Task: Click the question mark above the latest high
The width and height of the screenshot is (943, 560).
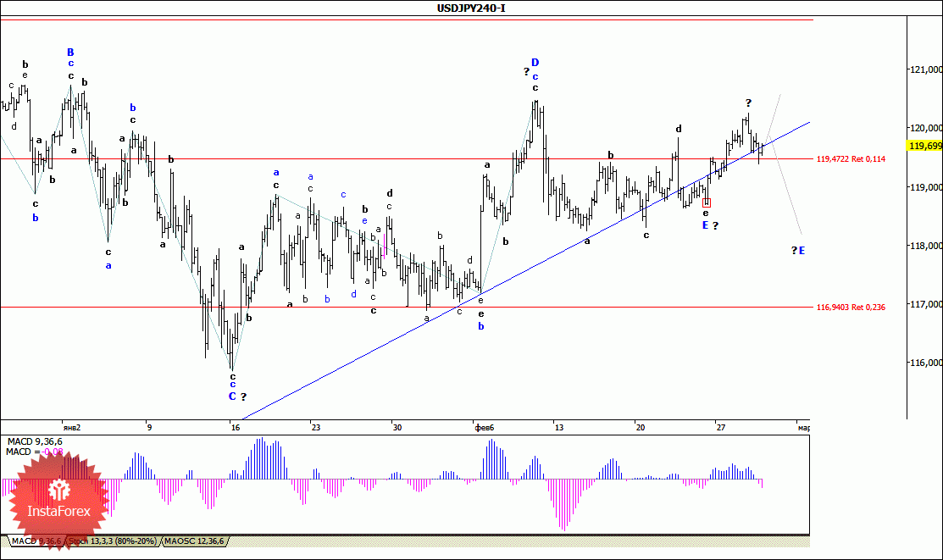Action: point(749,103)
